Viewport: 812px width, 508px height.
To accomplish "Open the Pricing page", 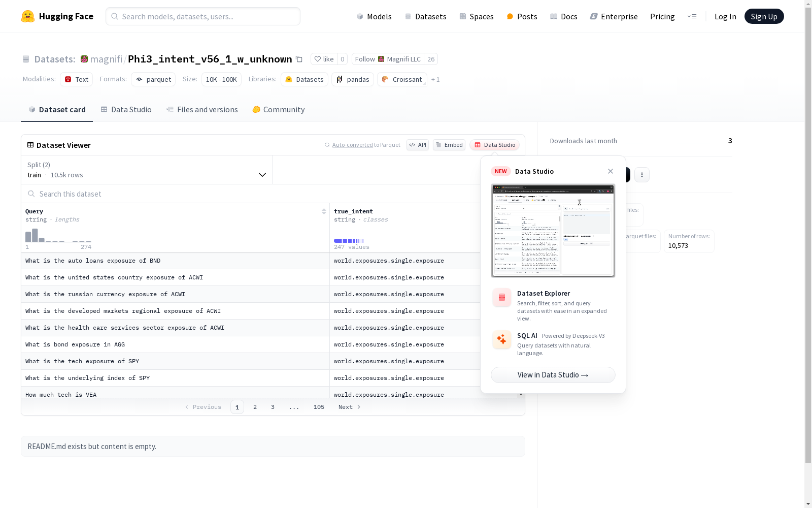I will pos(662,17).
